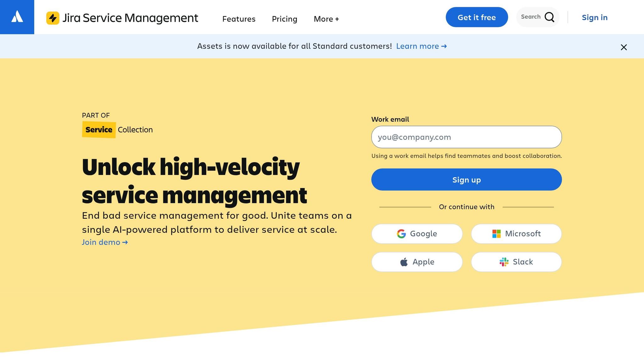
Task: Click the Join demo link
Action: (105, 242)
